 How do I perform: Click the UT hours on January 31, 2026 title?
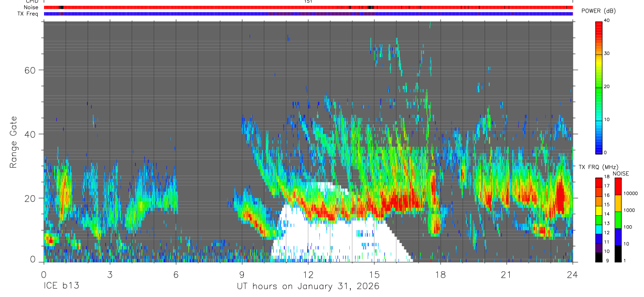pyautogui.click(x=307, y=287)
